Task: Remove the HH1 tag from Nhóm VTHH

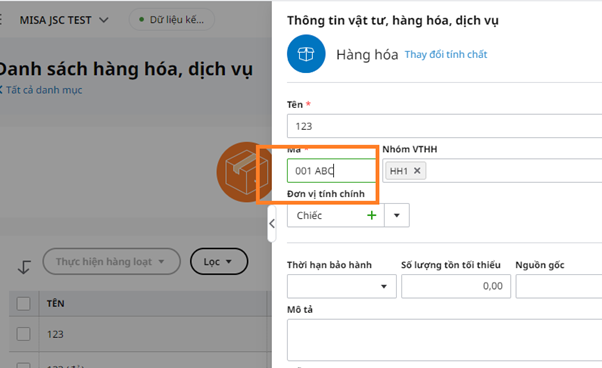Action: [x=417, y=171]
